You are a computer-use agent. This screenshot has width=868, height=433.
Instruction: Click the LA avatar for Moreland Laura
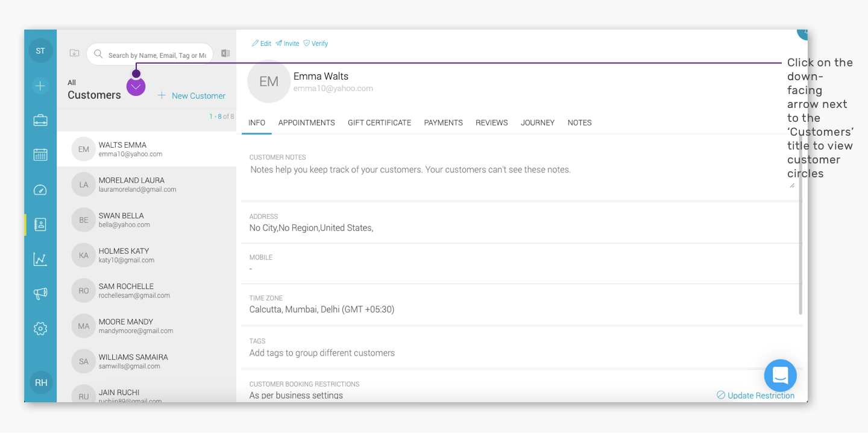point(84,185)
